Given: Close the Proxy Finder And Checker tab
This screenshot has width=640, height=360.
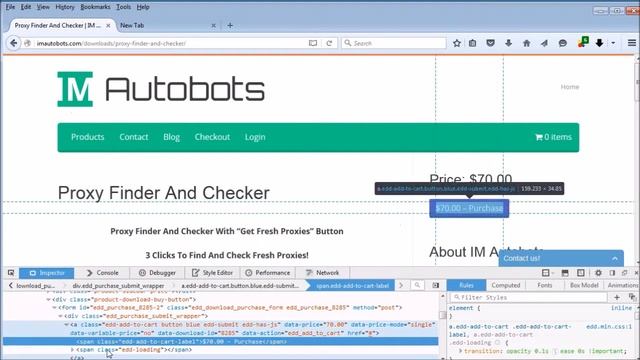Looking at the screenshot, I should pyautogui.click(x=108, y=25).
